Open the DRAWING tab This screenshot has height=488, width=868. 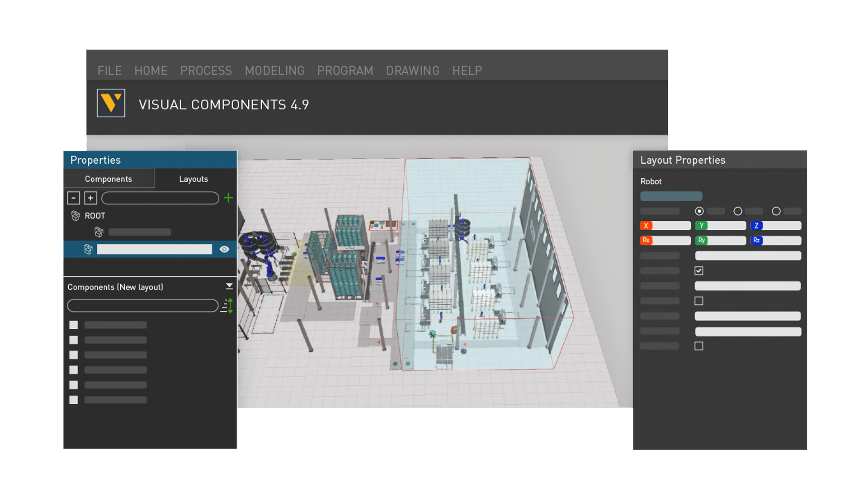[412, 71]
